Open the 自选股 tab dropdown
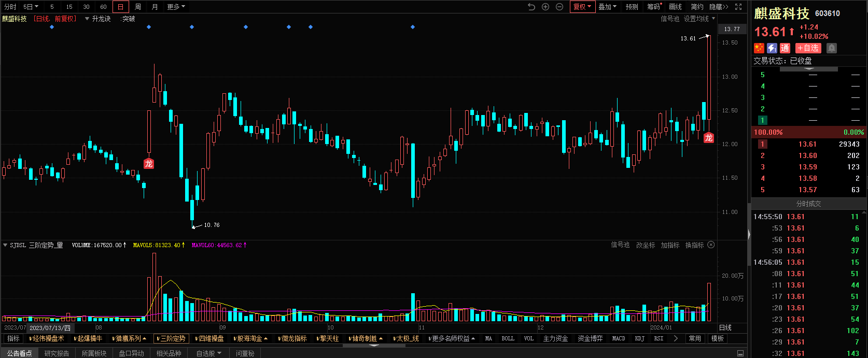 tap(208, 353)
